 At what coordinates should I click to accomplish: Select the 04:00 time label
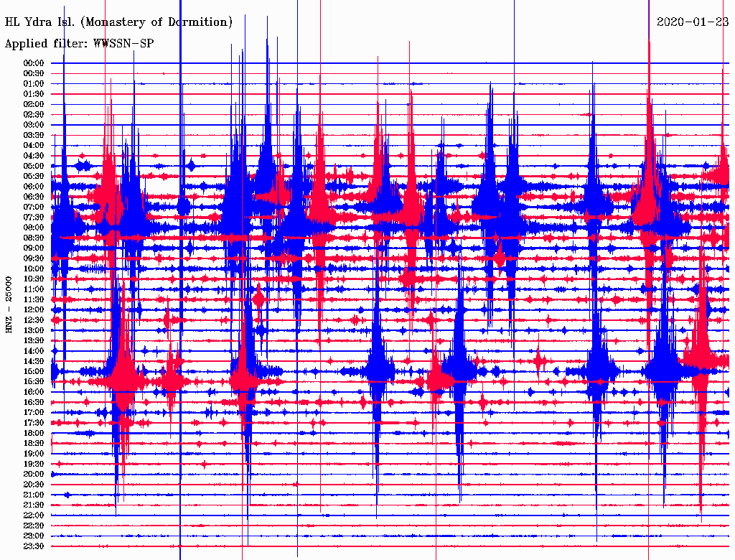pos(34,146)
